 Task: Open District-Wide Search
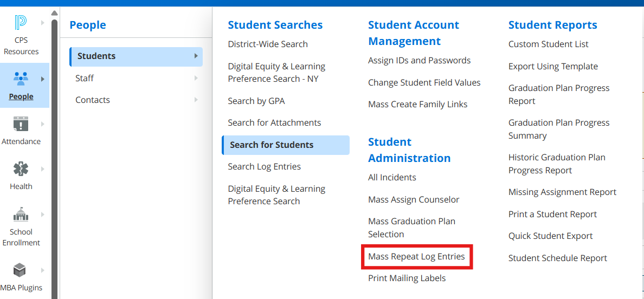point(268,44)
